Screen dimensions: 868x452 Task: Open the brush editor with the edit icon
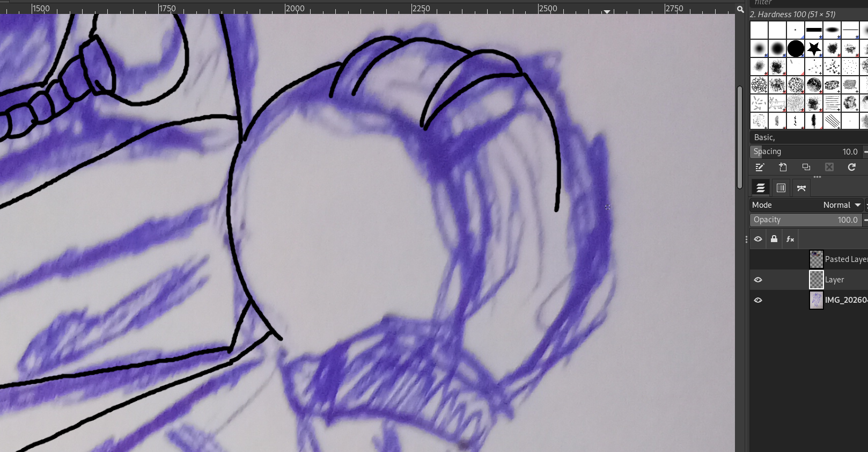coord(760,167)
